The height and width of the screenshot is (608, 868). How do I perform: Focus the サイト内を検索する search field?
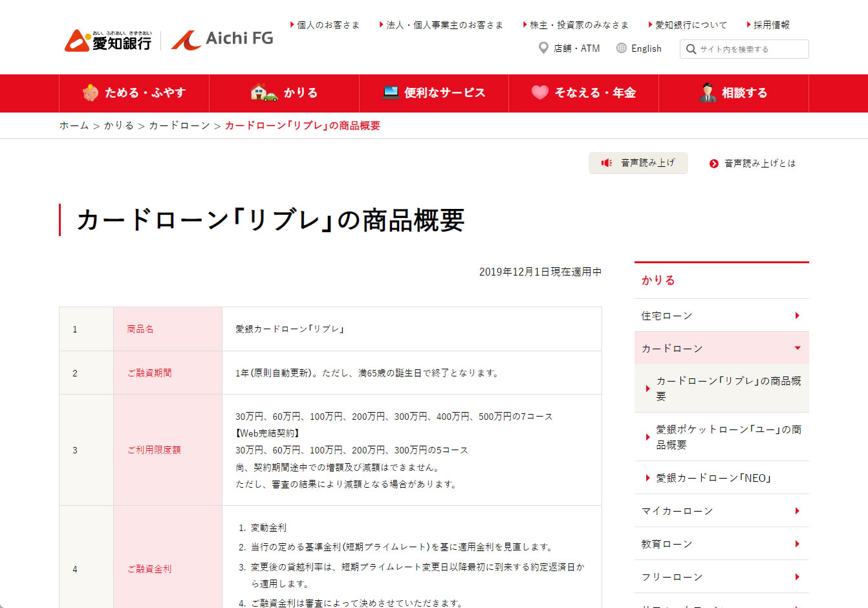click(744, 49)
